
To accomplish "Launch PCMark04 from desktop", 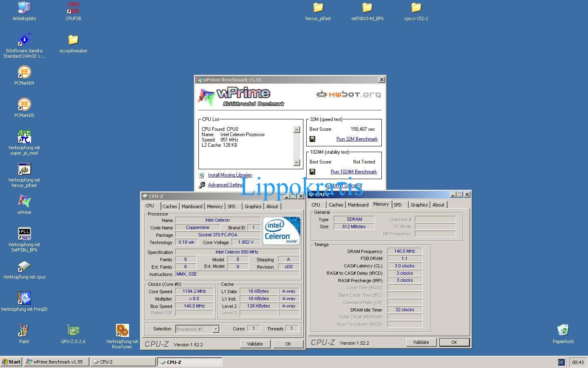I will (24, 72).
